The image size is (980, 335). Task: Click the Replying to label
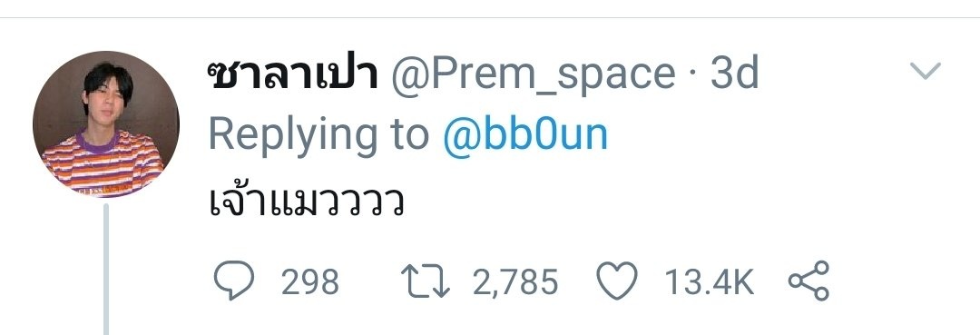pos(318,136)
